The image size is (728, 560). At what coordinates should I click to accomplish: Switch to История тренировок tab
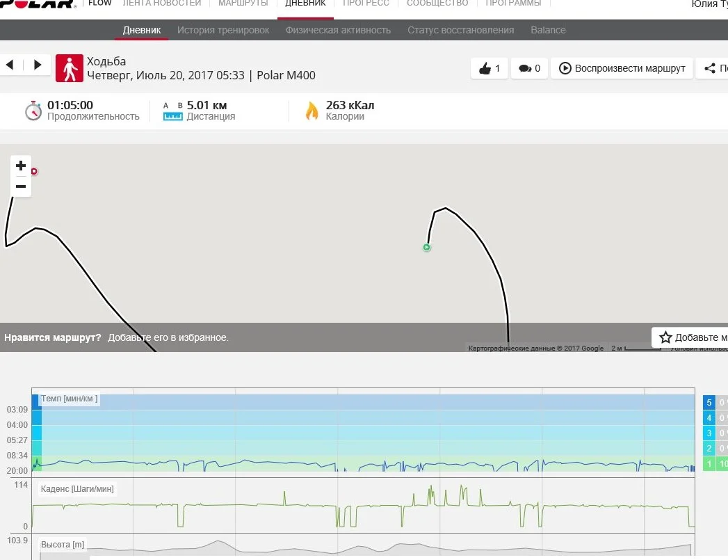click(223, 30)
